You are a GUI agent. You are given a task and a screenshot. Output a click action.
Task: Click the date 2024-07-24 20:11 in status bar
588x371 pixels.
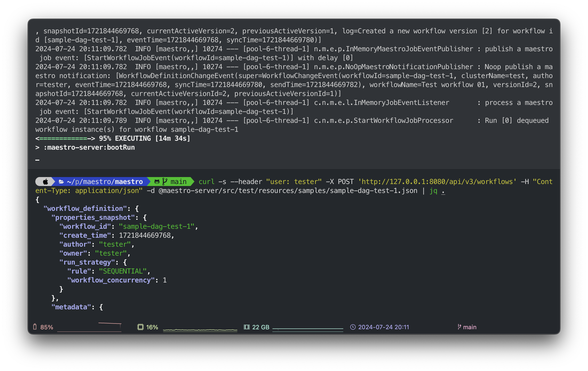coord(383,327)
